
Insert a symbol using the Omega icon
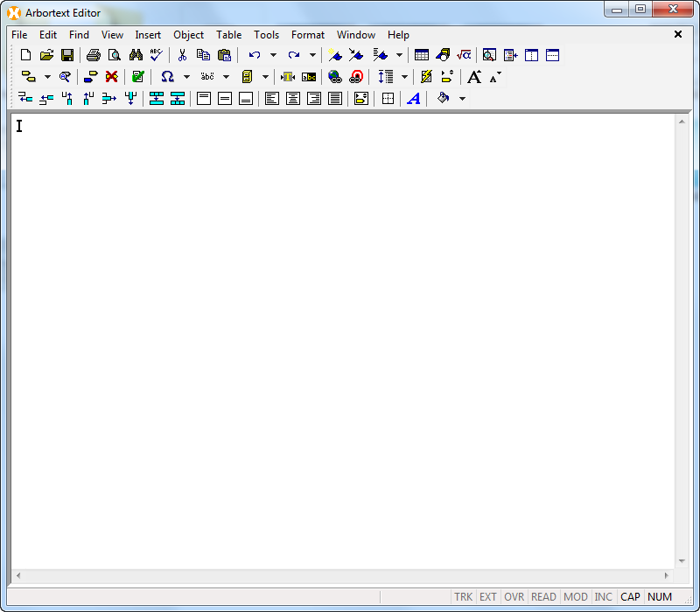167,77
